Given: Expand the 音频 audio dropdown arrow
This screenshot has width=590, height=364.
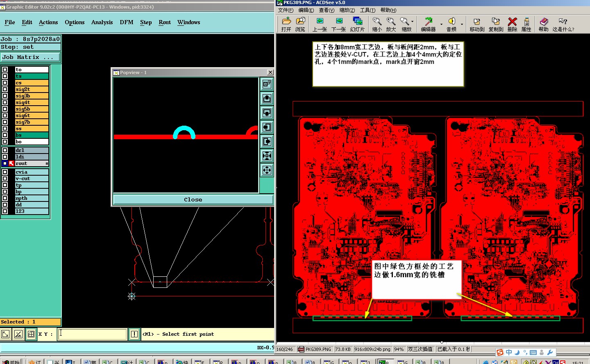Looking at the screenshot, I should pyautogui.click(x=462, y=24).
